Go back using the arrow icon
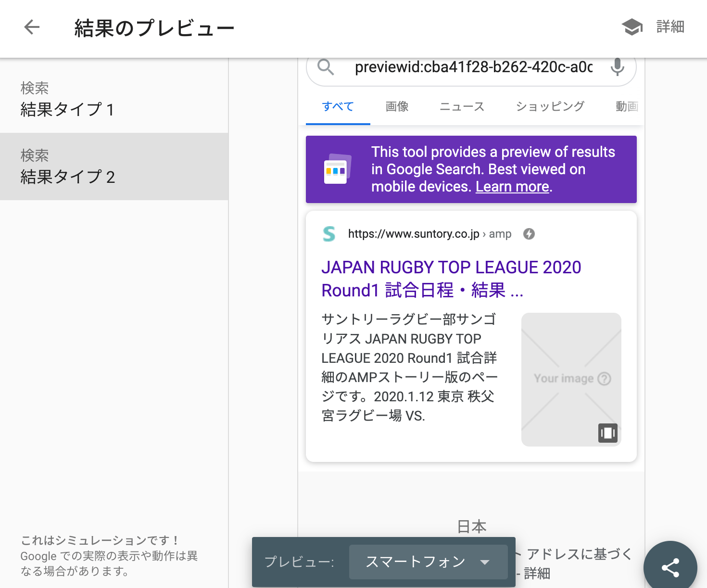The height and width of the screenshot is (588, 707). click(x=32, y=27)
